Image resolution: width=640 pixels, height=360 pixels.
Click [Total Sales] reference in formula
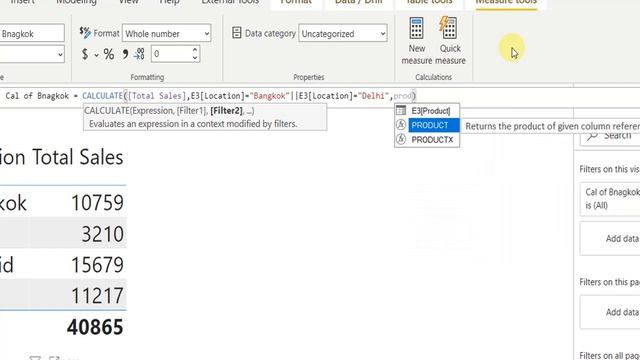[157, 96]
